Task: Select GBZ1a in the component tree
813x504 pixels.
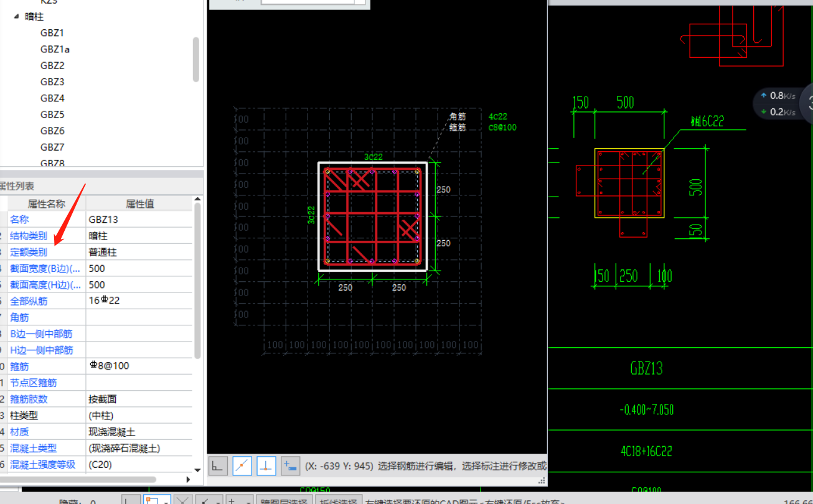Action: (55, 49)
